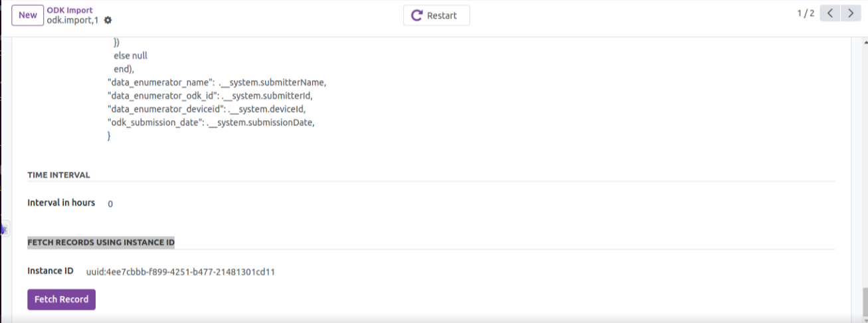
Task: Click the Instance ID uuid field
Action: tap(181, 272)
